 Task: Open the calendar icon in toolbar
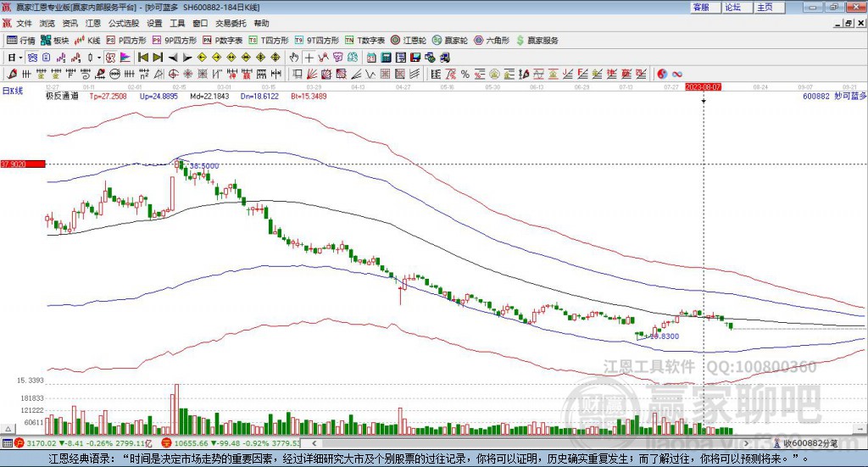pos(371,58)
